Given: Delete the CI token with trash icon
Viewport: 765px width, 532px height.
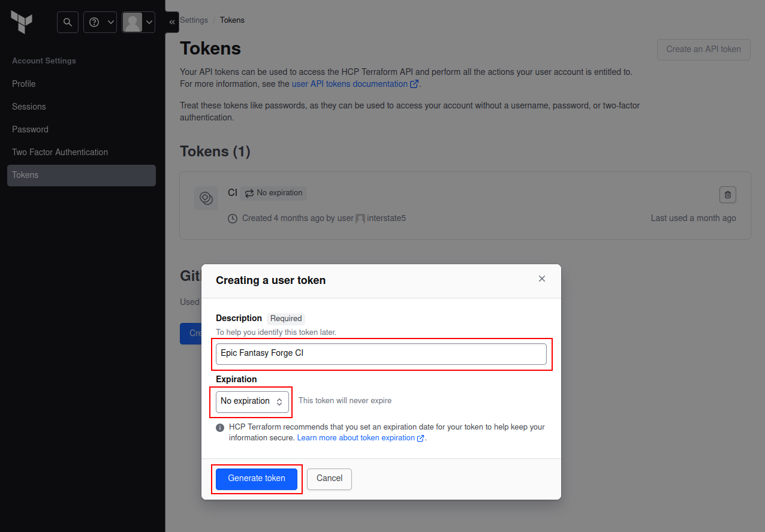Looking at the screenshot, I should [x=728, y=195].
